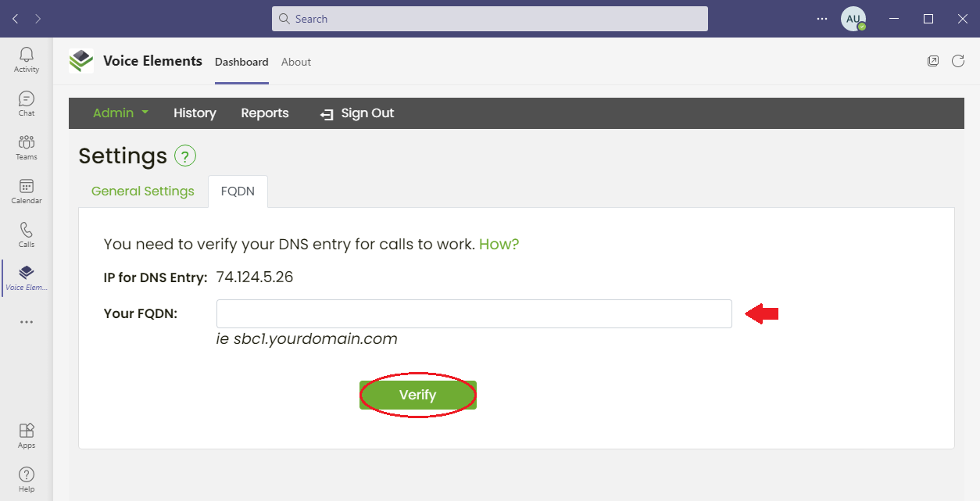
Task: Open the Teams icon in sidebar
Action: pos(27,142)
